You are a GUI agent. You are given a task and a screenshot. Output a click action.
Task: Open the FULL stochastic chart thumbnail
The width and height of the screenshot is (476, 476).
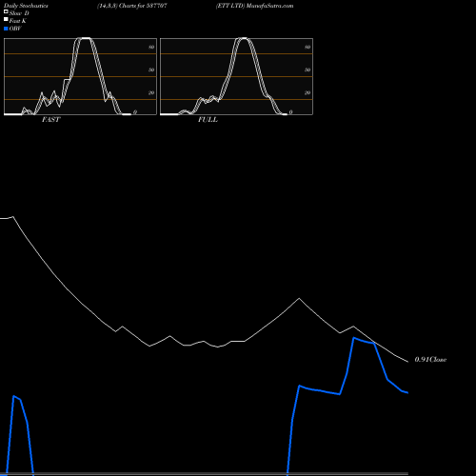pyautogui.click(x=236, y=76)
